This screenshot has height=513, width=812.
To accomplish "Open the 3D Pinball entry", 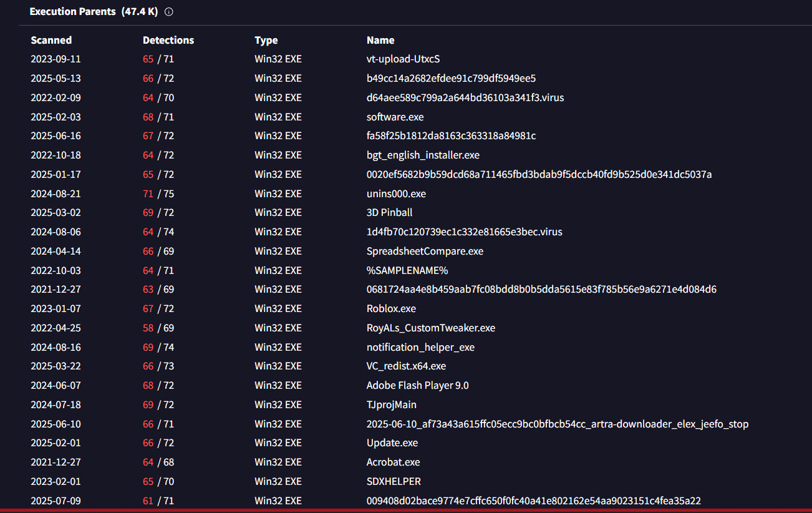I will (389, 213).
